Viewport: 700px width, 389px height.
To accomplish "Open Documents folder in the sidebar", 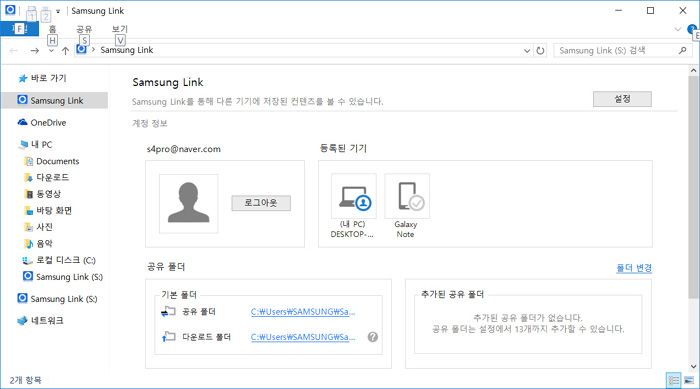I will 52,161.
